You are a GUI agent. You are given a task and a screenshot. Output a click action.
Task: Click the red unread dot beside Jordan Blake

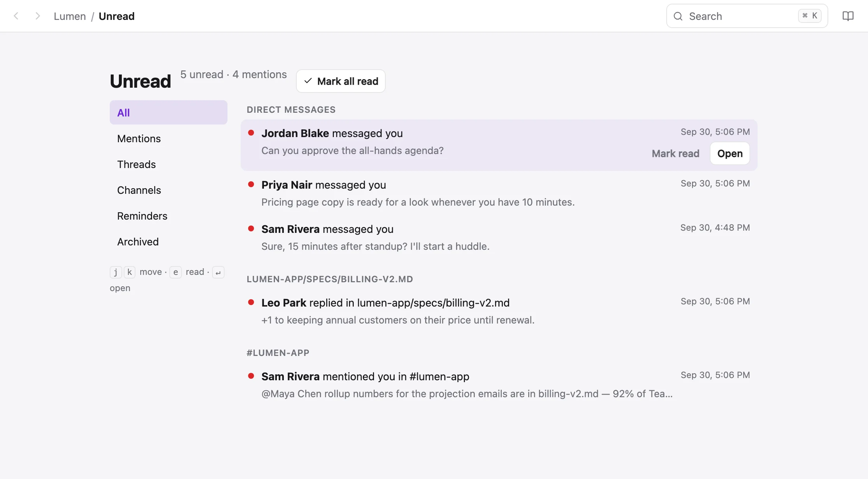[251, 133]
